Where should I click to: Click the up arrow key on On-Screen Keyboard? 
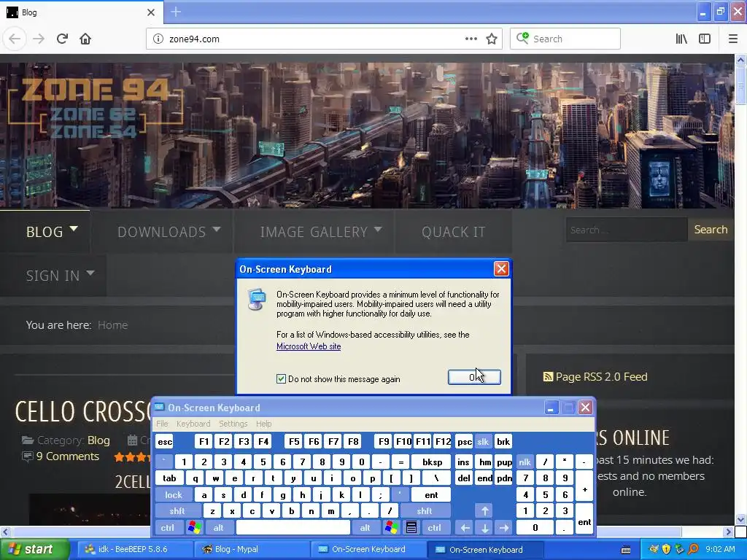484,511
